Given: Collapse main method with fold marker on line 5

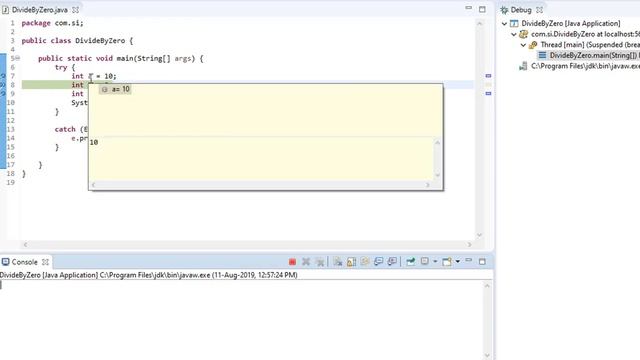Looking at the screenshot, I should [x=18, y=58].
